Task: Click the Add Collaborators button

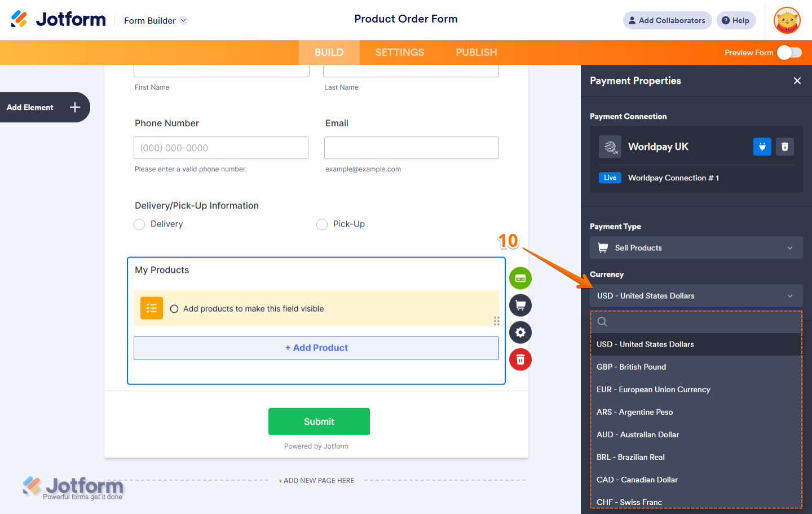Action: 667,20
